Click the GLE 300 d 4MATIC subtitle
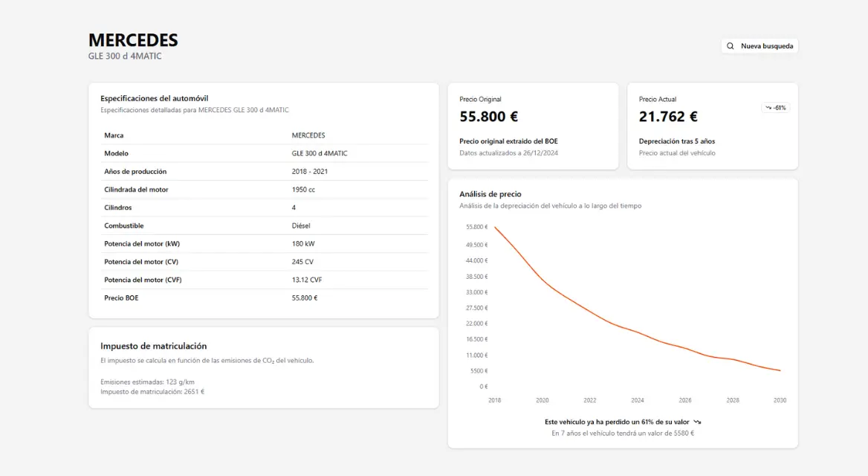The image size is (868, 476). pyautogui.click(x=125, y=57)
